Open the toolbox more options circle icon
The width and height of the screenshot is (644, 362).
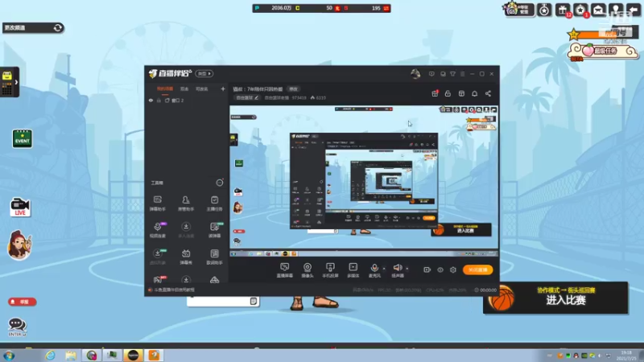pyautogui.click(x=219, y=183)
